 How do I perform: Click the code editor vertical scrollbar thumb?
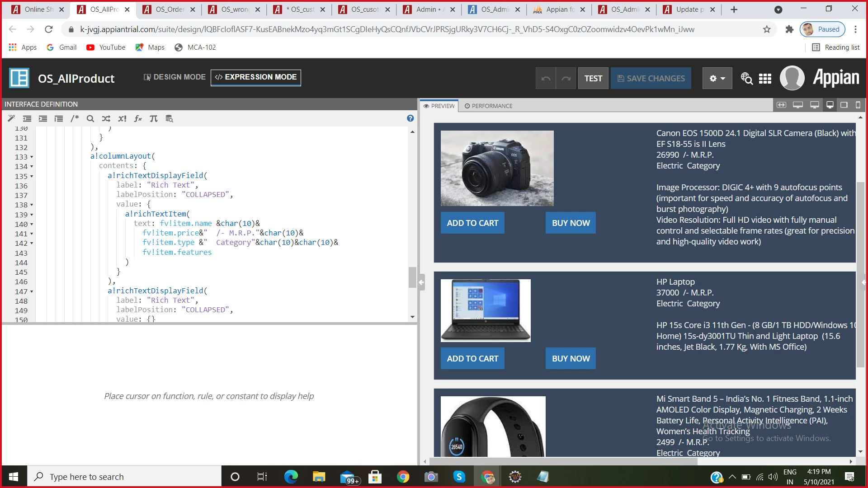point(412,277)
